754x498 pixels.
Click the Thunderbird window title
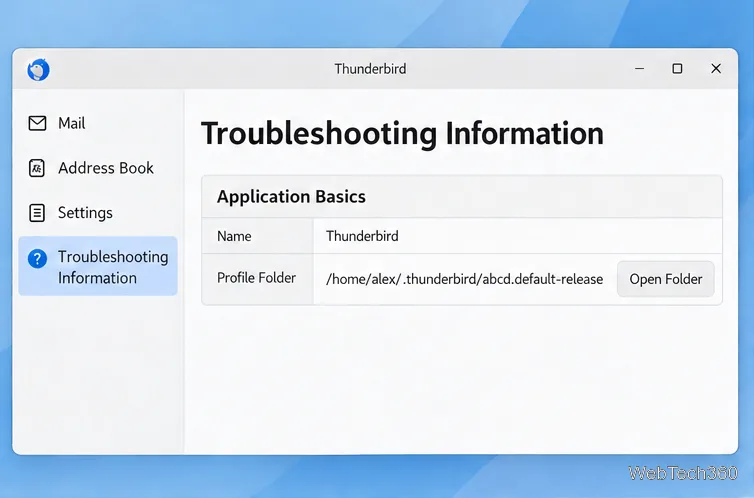tap(370, 69)
